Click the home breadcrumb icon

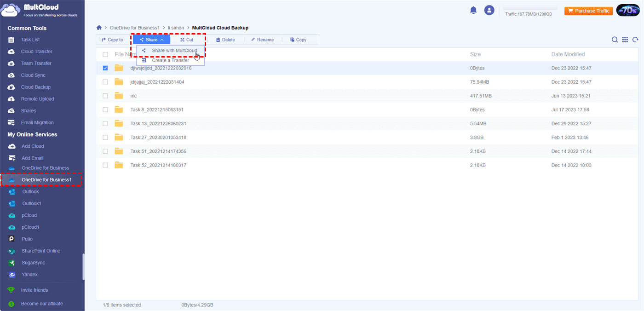click(99, 28)
